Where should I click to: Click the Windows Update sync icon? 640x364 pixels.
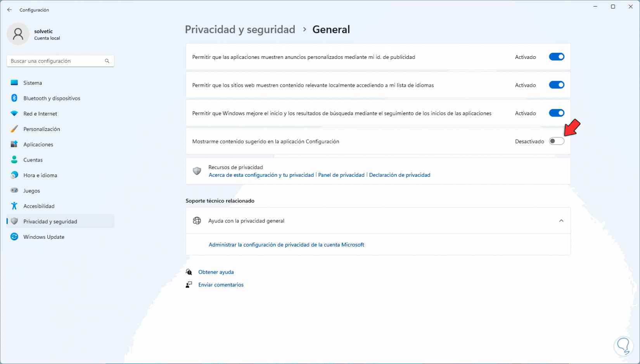tap(14, 237)
